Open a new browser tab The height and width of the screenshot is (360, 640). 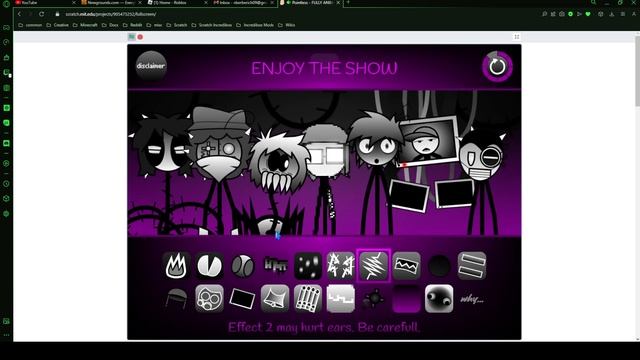tap(348, 2)
